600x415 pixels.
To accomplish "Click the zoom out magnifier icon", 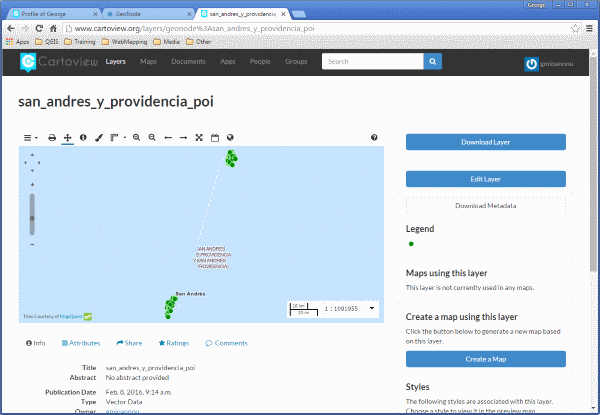I will (x=152, y=138).
